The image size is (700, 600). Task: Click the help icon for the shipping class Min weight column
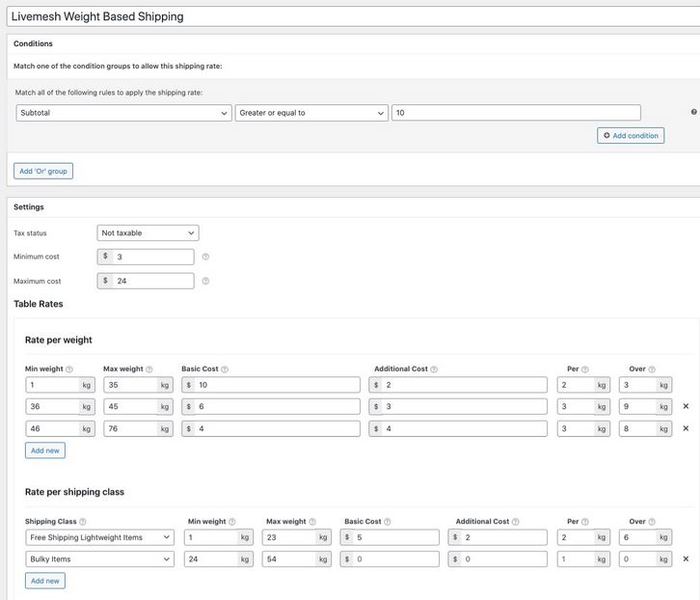point(232,521)
